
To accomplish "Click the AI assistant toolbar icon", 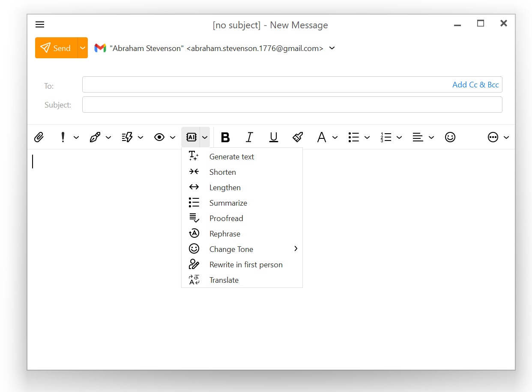I will [191, 137].
